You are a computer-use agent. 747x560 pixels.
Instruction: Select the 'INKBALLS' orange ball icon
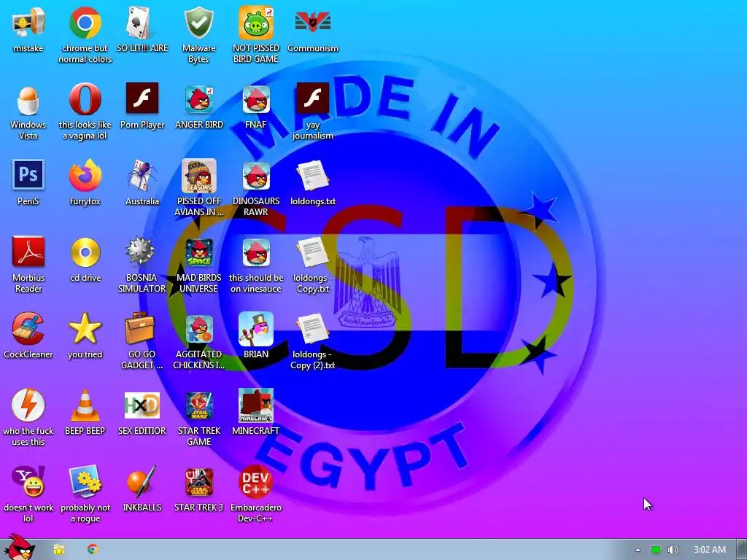pos(142,482)
